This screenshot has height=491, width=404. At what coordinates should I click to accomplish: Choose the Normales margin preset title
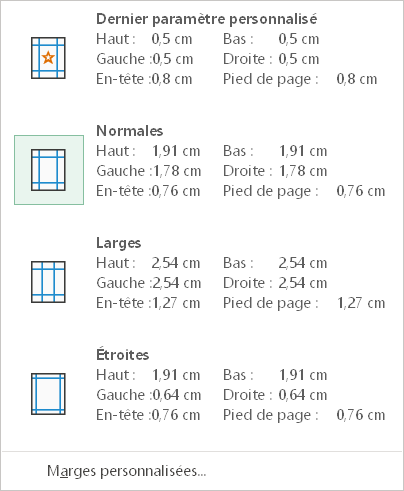[130, 131]
